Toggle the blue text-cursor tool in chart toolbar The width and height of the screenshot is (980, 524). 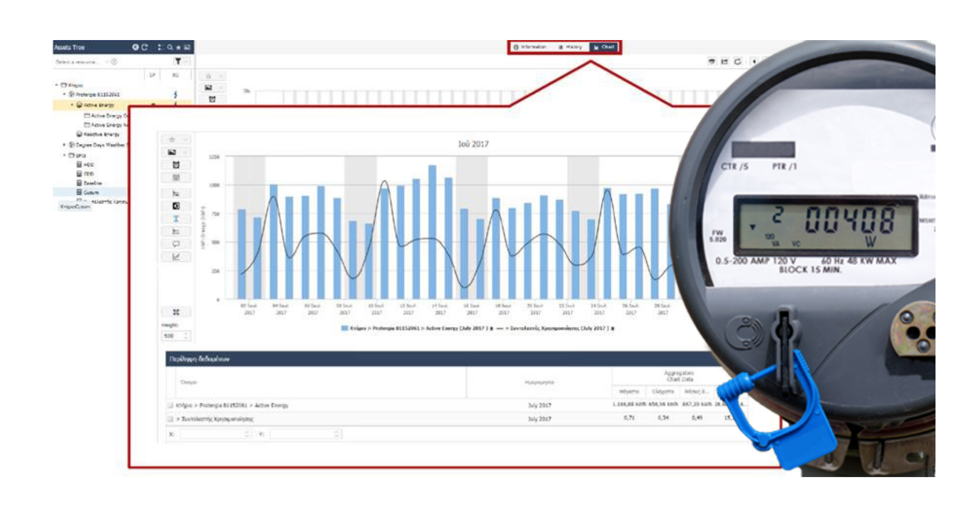(x=176, y=218)
